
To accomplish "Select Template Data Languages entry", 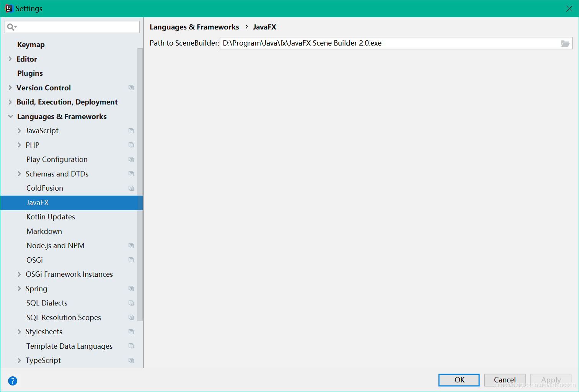I will click(x=69, y=346).
